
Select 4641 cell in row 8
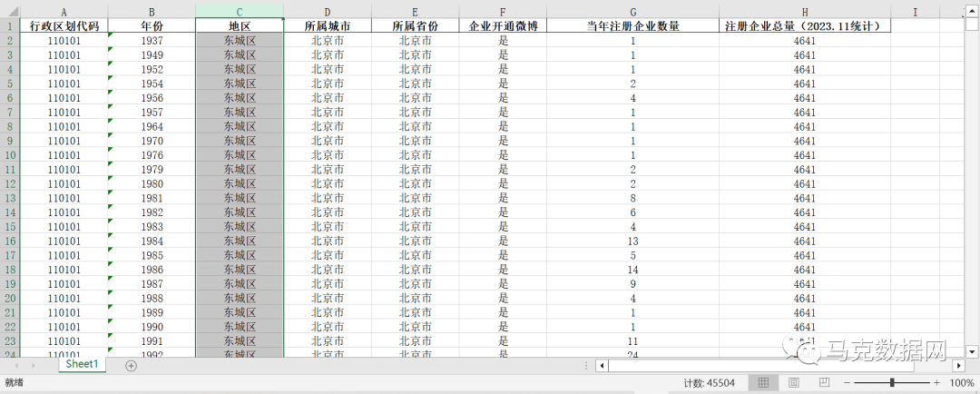click(x=805, y=126)
